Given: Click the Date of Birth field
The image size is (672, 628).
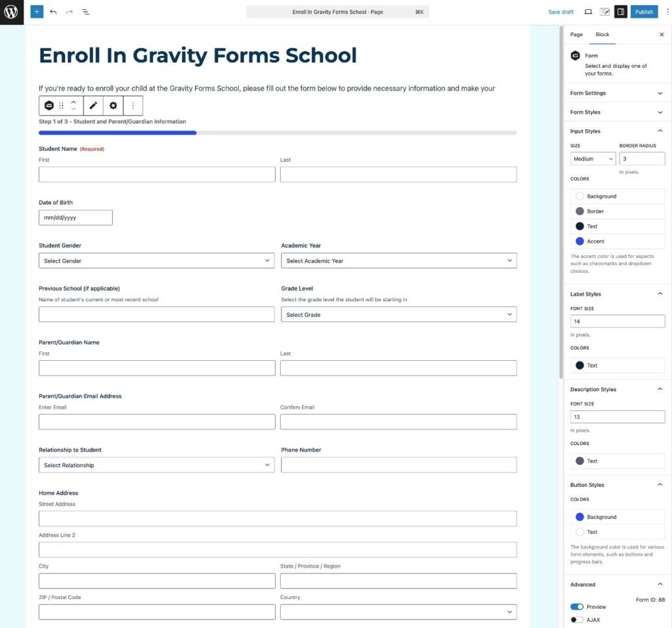Looking at the screenshot, I should 75,217.
